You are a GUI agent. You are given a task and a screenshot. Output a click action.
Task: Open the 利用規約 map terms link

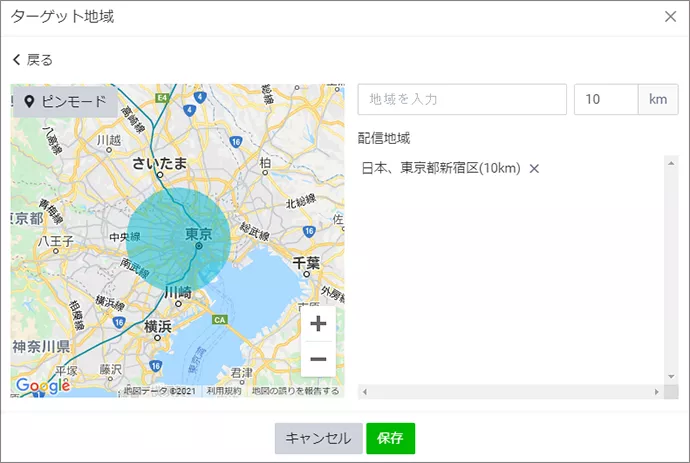pyautogui.click(x=224, y=391)
